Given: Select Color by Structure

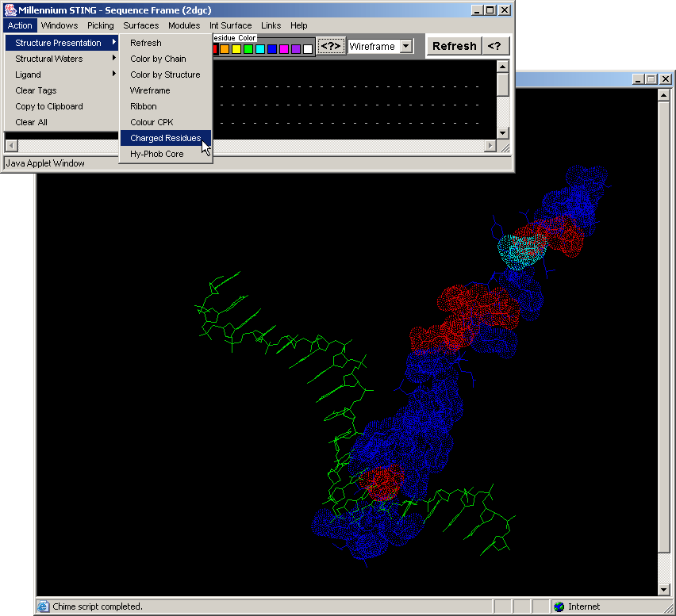Looking at the screenshot, I should [166, 75].
